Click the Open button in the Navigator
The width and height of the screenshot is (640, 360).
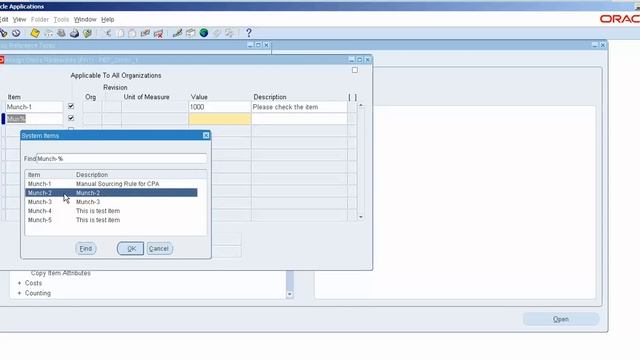[x=561, y=319]
